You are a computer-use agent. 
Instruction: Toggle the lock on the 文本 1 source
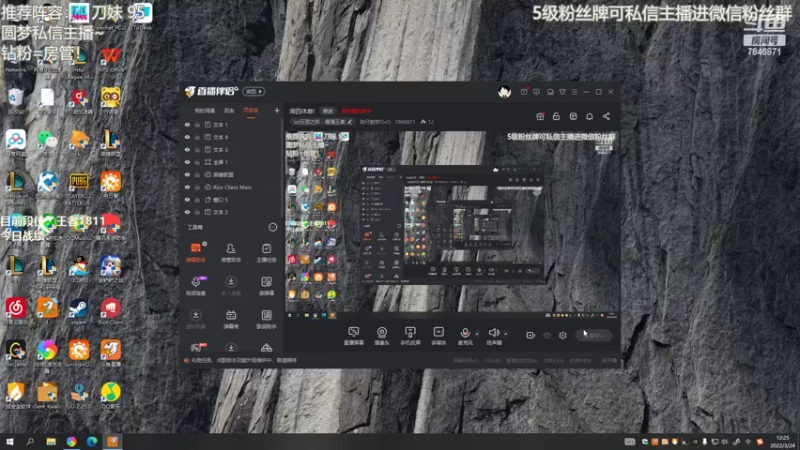pyautogui.click(x=197, y=124)
